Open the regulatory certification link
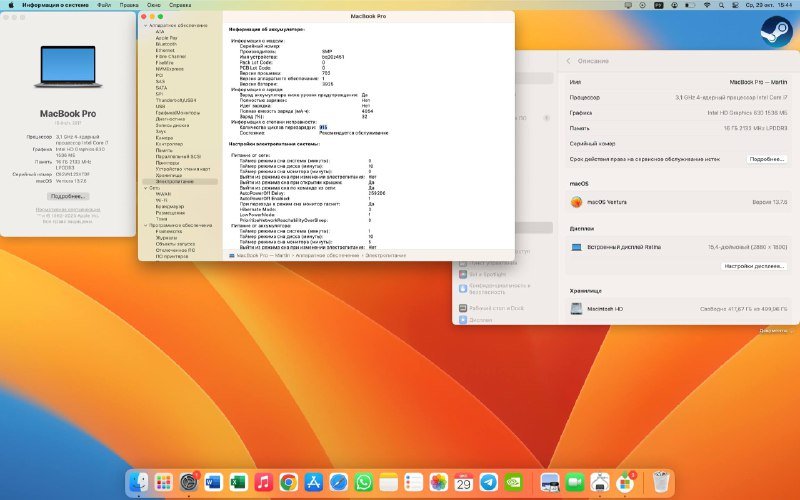The height and width of the screenshot is (500, 800). [x=67, y=210]
